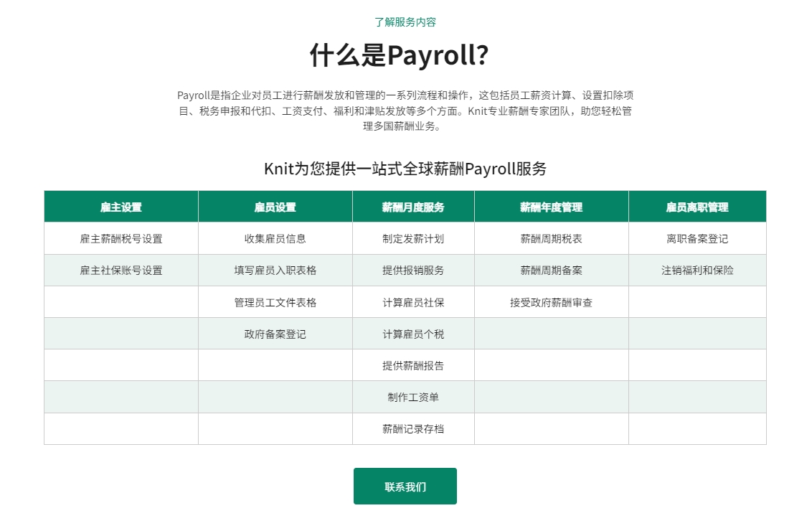Click the 计算雇员社保 cell
Image resolution: width=812 pixels, height=531 pixels.
pos(413,302)
